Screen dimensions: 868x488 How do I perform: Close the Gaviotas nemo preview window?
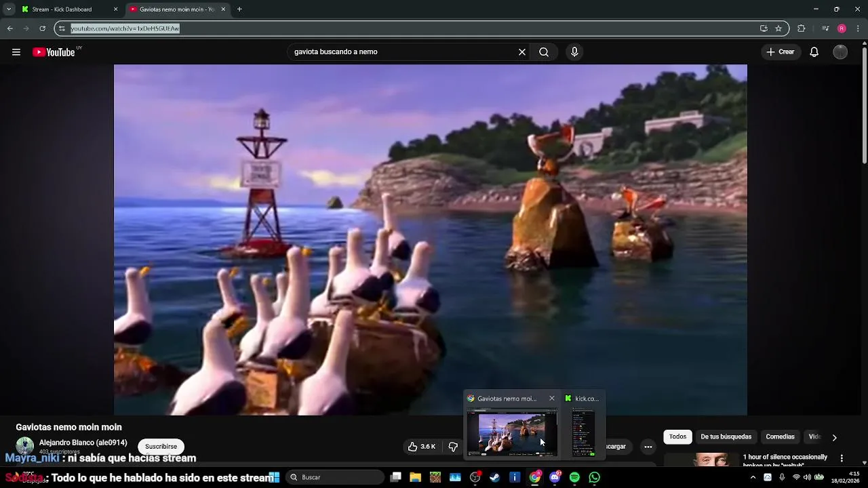(x=551, y=399)
